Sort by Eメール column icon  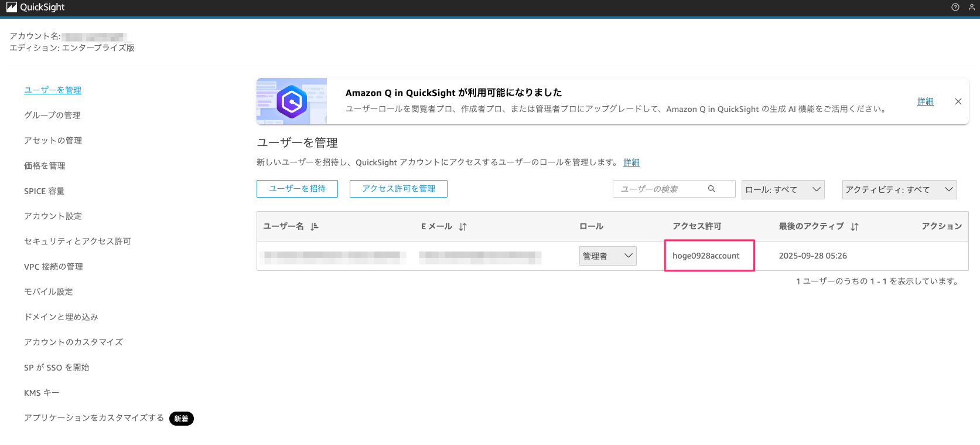[x=463, y=226]
